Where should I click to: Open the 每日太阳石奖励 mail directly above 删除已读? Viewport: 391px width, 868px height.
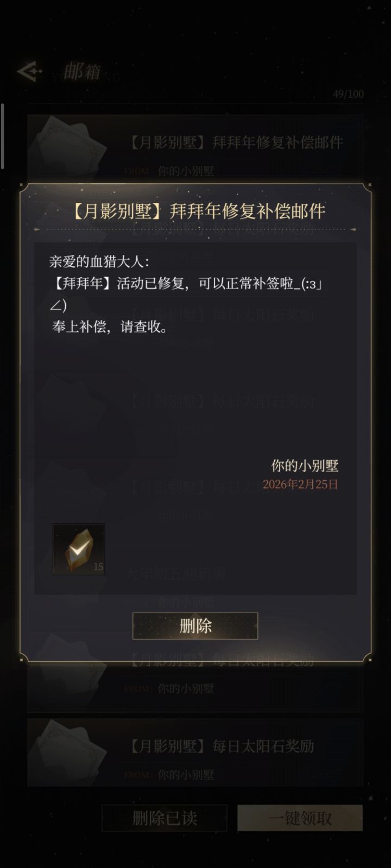(195, 753)
